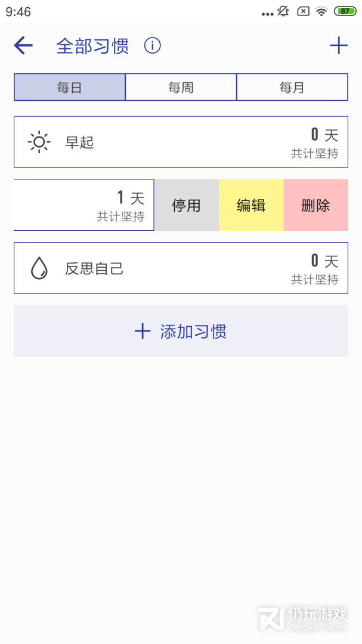Switch to the 每日 tab
Image resolution: width=362 pixels, height=644 pixels.
[70, 88]
